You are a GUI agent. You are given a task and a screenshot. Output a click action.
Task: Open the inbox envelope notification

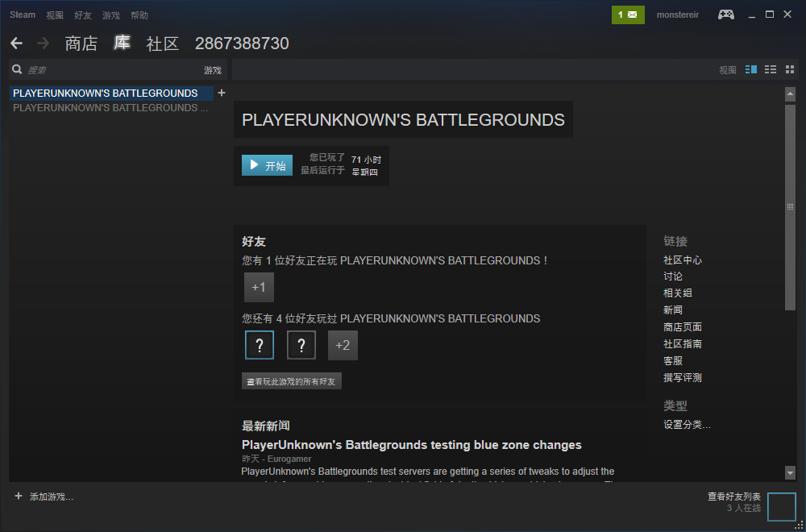[627, 15]
